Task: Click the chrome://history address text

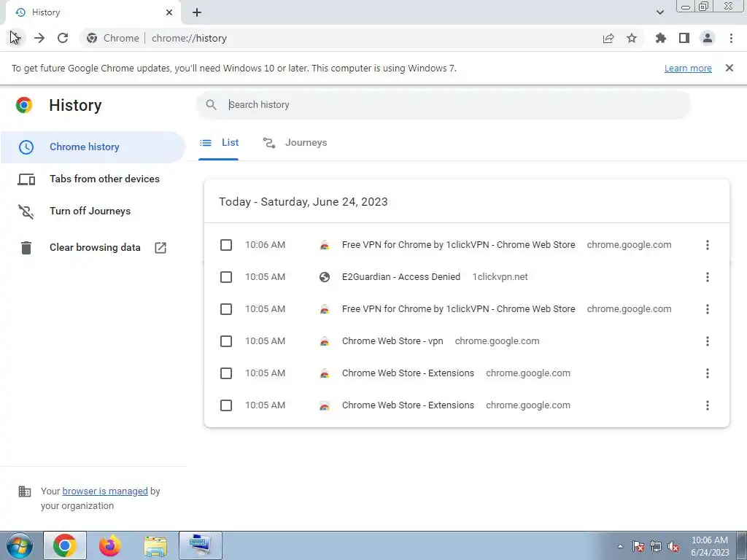Action: point(189,38)
